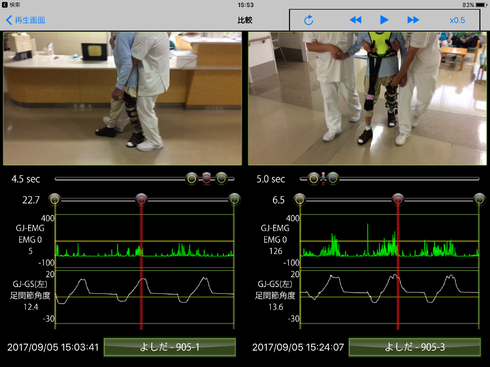Click the 比較 screen title
The height and width of the screenshot is (367, 490).
(x=245, y=20)
